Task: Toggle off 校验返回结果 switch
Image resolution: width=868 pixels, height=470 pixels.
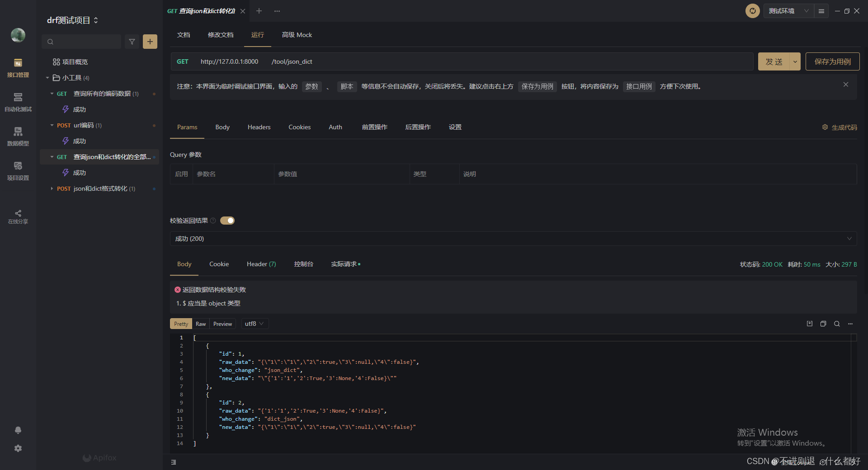Action: pyautogui.click(x=227, y=221)
